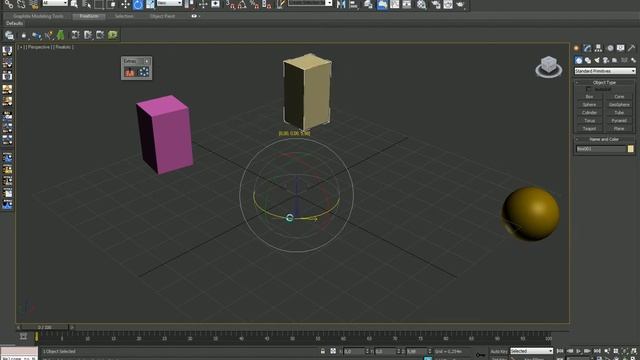Open the object color swatch
640x360 pixels.
coord(631,149)
